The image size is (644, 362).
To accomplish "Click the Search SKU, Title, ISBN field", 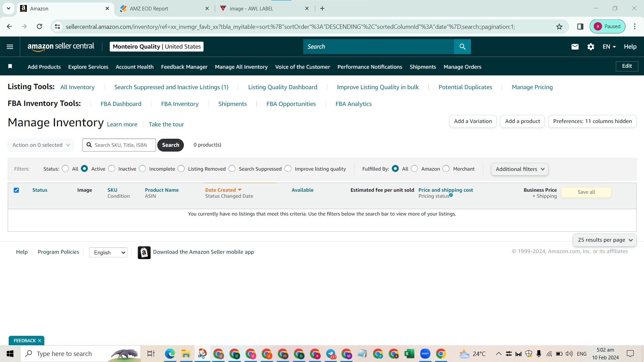I will tap(119, 145).
